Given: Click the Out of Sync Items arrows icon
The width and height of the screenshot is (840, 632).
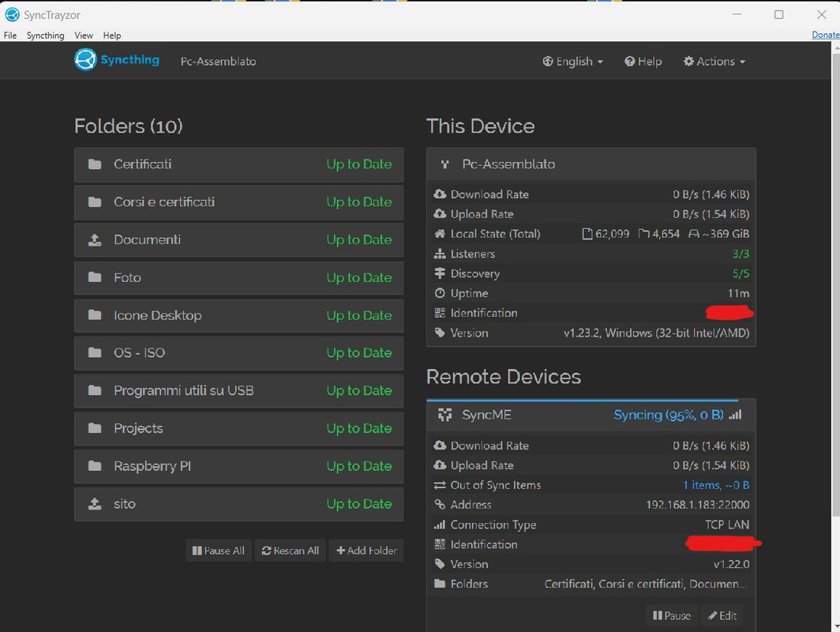Looking at the screenshot, I should [x=440, y=485].
